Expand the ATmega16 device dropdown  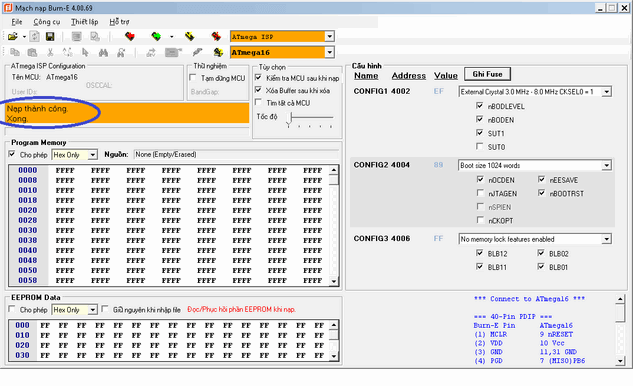click(330, 52)
